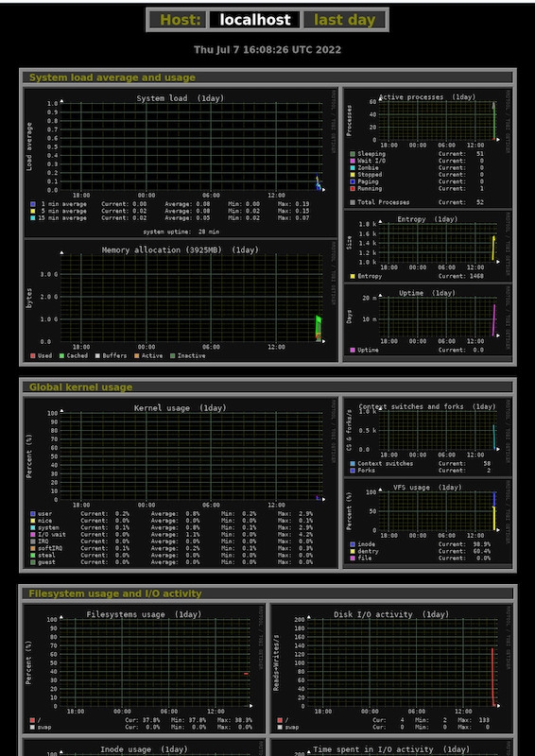The width and height of the screenshot is (535, 756).
Task: Click the 'Forks' legend label
Action: coord(366,470)
